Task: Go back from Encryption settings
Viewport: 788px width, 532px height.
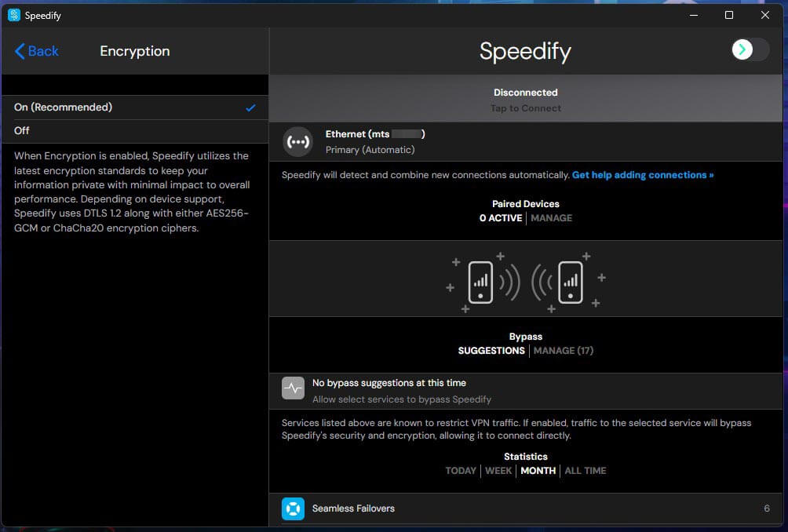Action: click(37, 51)
